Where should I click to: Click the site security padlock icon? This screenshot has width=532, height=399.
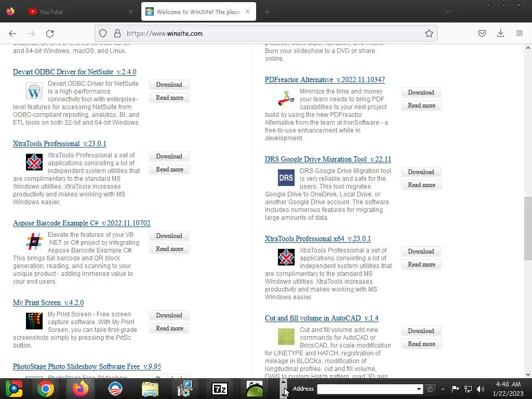tap(117, 33)
